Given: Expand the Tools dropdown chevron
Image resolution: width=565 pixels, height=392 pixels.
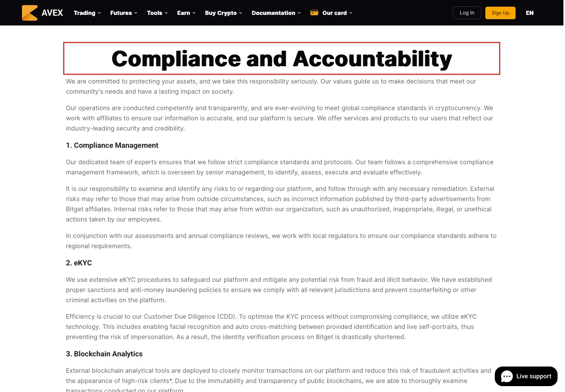Looking at the screenshot, I should [x=166, y=13].
